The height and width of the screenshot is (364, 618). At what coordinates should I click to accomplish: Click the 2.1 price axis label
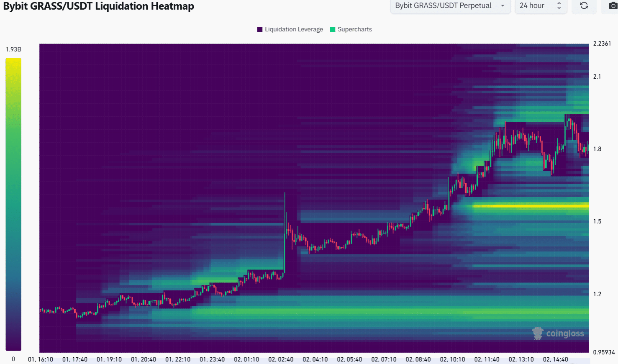[597, 77]
